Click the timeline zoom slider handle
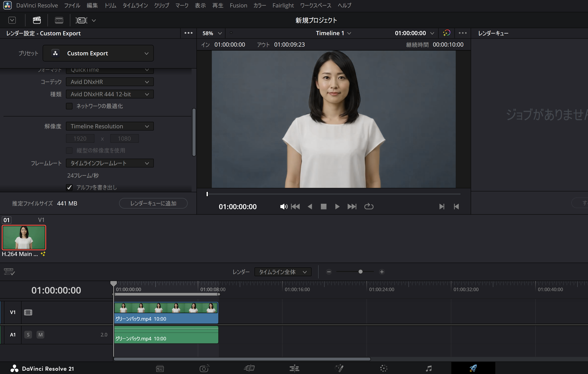Image resolution: width=588 pixels, height=374 pixels. pos(360,272)
